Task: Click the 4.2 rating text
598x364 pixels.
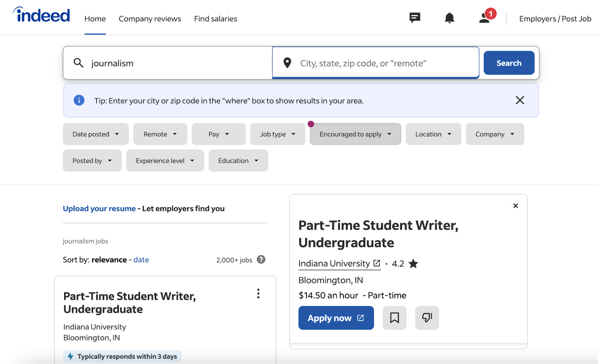Action: (398, 264)
